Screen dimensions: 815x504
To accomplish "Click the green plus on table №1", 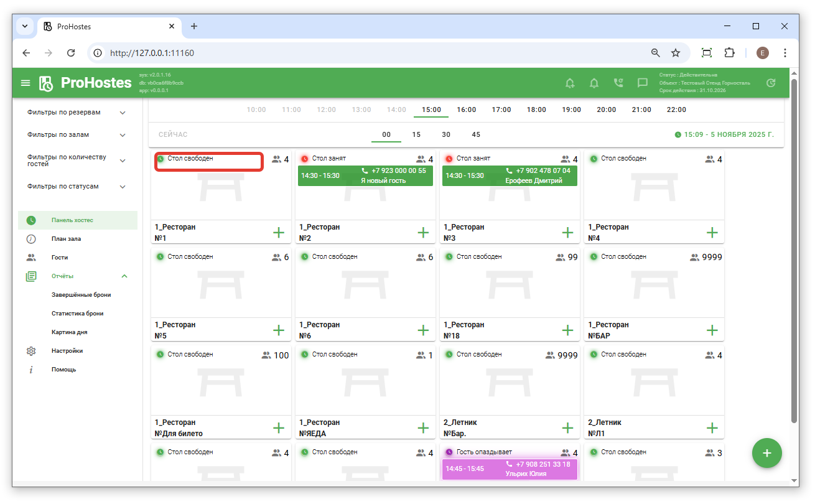I will [279, 233].
